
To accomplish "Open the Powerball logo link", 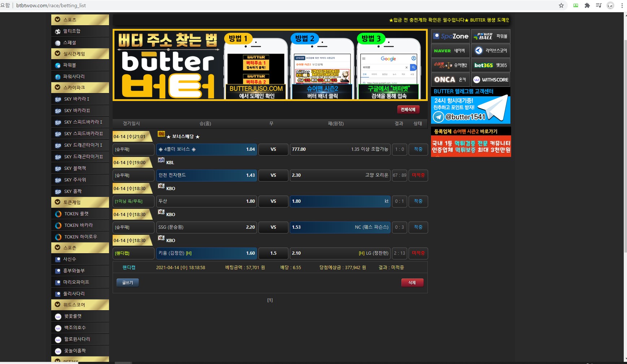I will [x=491, y=36].
